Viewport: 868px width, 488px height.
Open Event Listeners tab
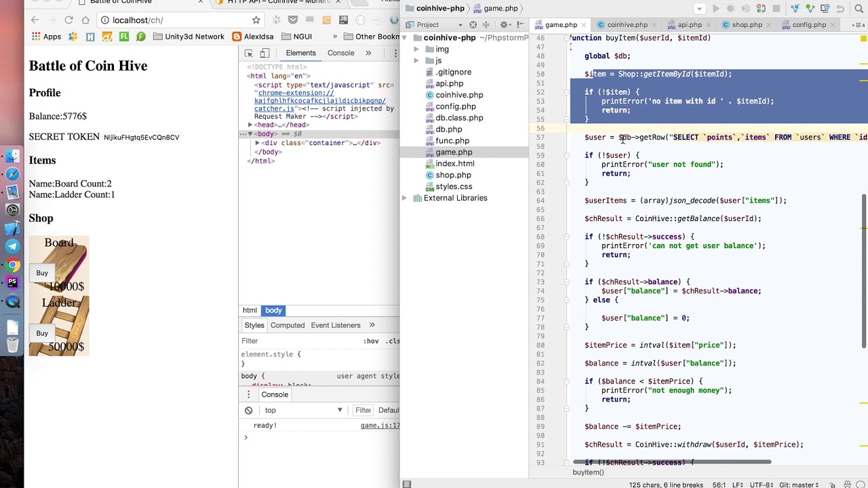coord(336,325)
